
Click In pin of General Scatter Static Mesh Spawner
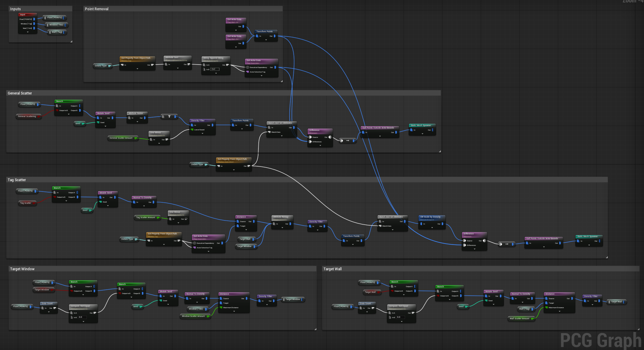(x=411, y=130)
